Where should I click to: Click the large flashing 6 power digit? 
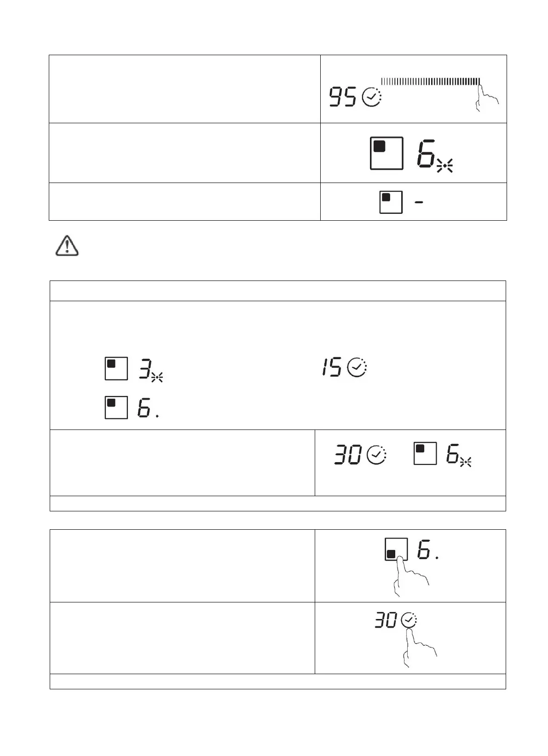click(x=426, y=153)
